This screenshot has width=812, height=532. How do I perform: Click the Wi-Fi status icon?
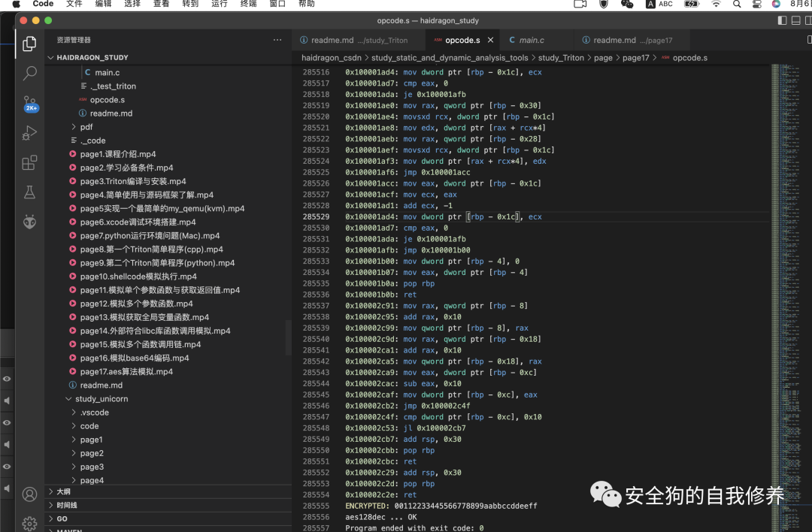pyautogui.click(x=717, y=5)
